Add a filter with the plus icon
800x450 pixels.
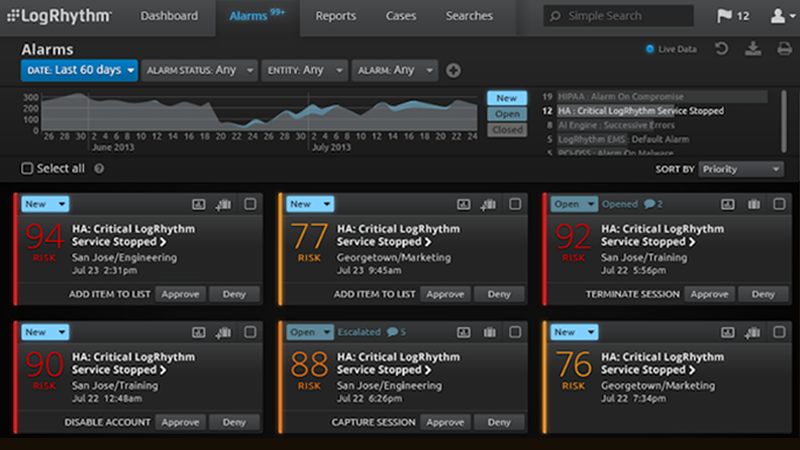[x=453, y=70]
